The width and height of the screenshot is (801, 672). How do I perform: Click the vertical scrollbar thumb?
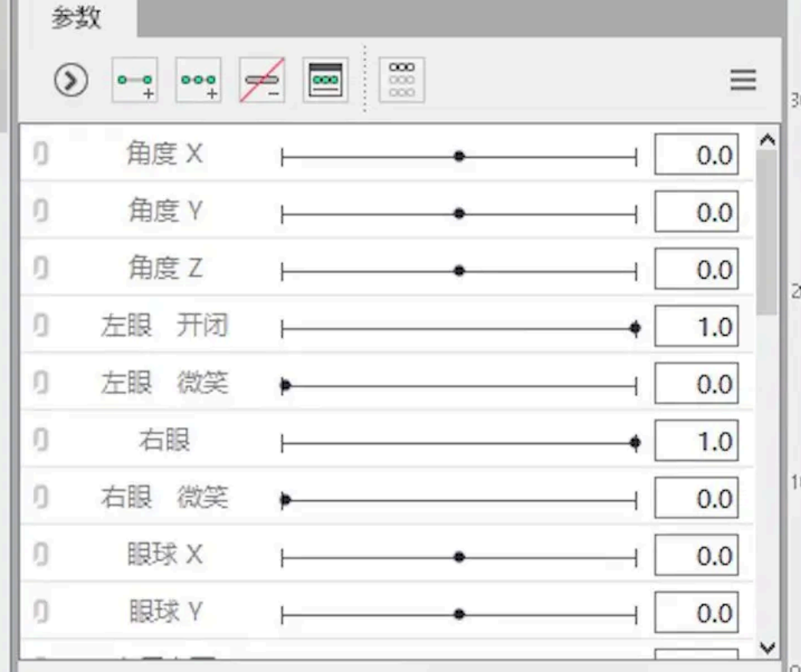click(x=768, y=233)
